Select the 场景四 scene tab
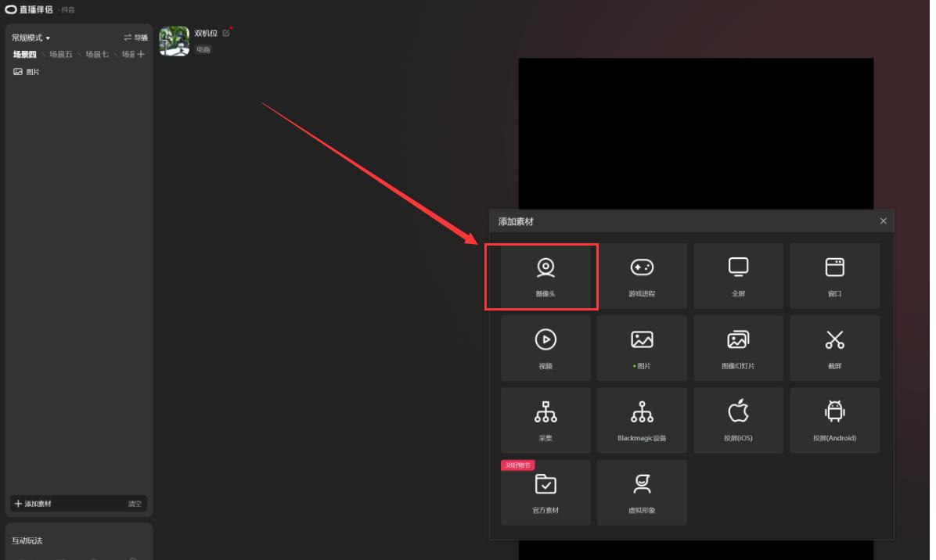936x560 pixels. 24,54
